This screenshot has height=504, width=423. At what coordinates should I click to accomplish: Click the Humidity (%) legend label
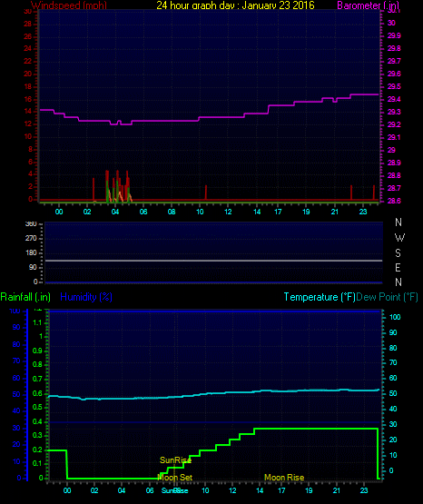[x=86, y=297]
